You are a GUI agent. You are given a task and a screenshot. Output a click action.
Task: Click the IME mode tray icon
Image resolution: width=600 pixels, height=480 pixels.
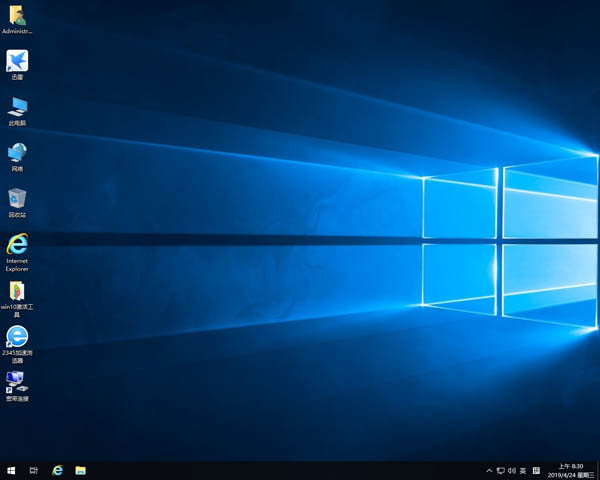pos(536,470)
